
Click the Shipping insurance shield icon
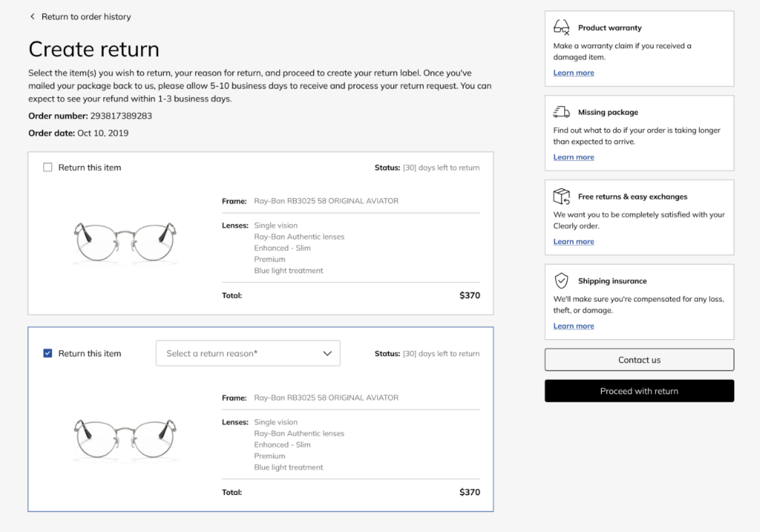coord(561,280)
